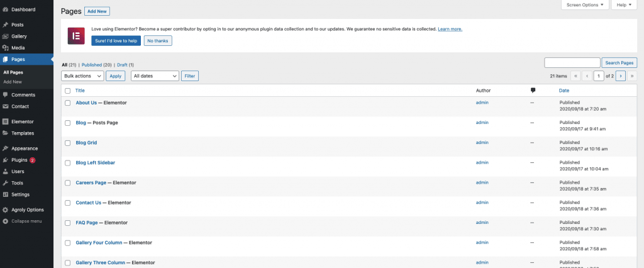This screenshot has height=268, width=644.
Task: Open the Bulk actions dropdown
Action: point(82,75)
